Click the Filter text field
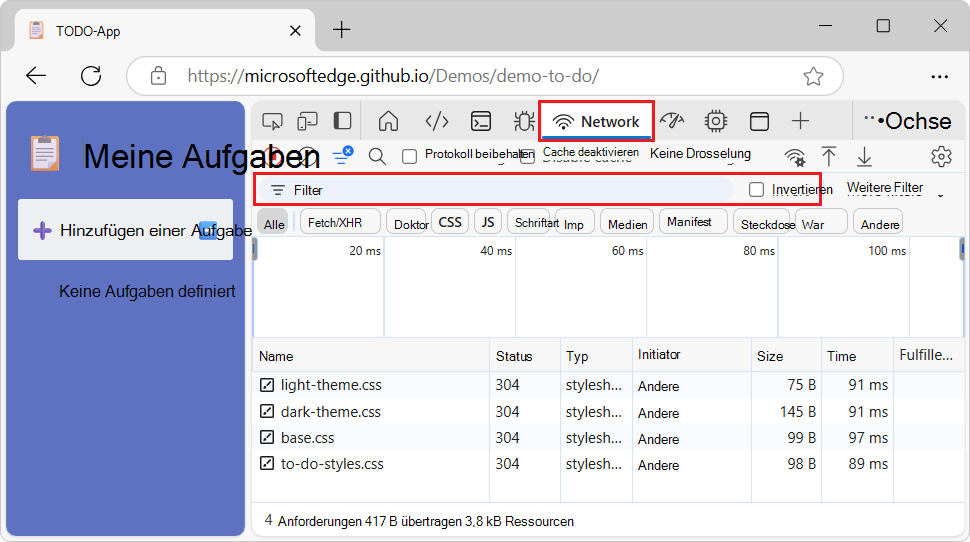This screenshot has width=970, height=542. pyautogui.click(x=495, y=190)
